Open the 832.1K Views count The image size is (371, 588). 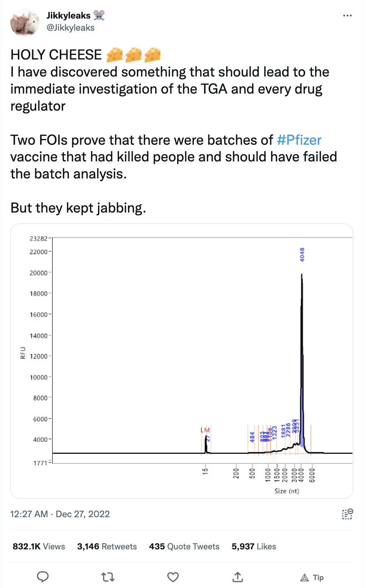click(39, 546)
